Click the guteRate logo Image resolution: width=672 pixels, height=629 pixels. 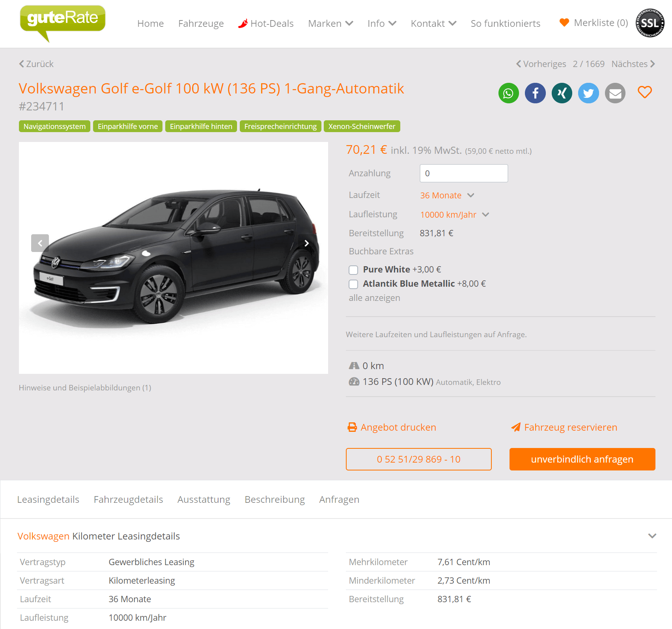tap(63, 23)
